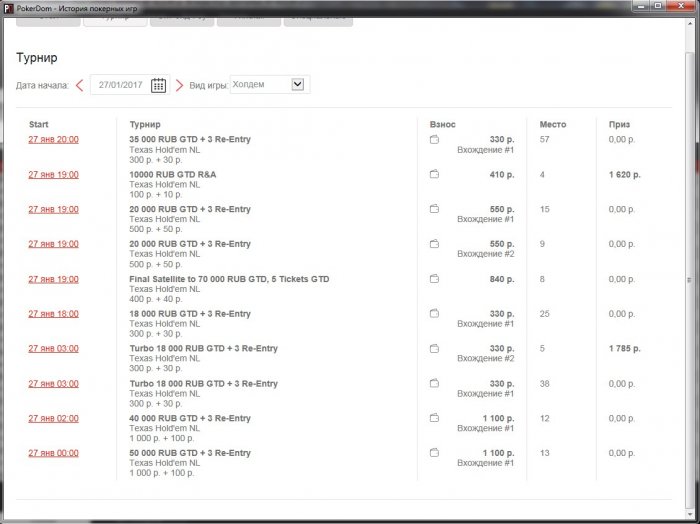Click the Турнир column header

[145, 125]
